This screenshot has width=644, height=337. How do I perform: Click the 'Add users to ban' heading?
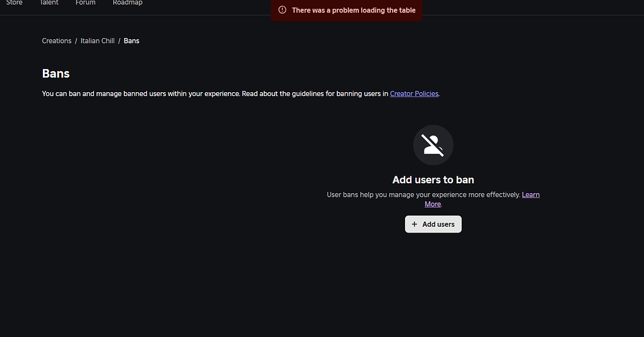pos(433,179)
